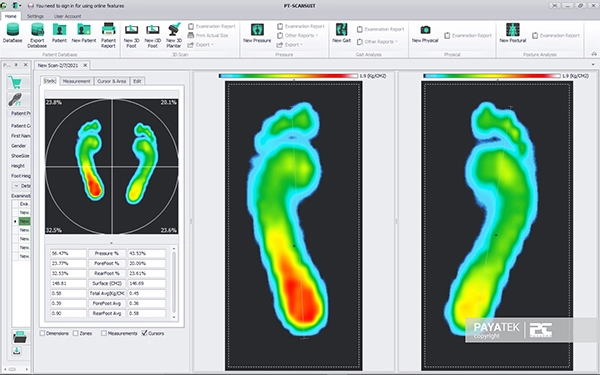
Task: Click the Patient Report printer icon
Action: [108, 30]
